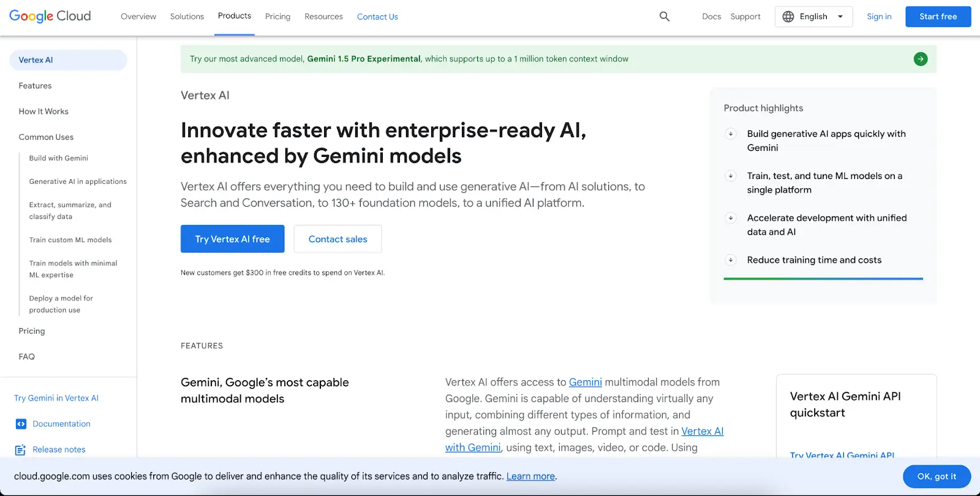Image resolution: width=980 pixels, height=496 pixels.
Task: Open the Documentation sidebar link
Action: coord(61,424)
